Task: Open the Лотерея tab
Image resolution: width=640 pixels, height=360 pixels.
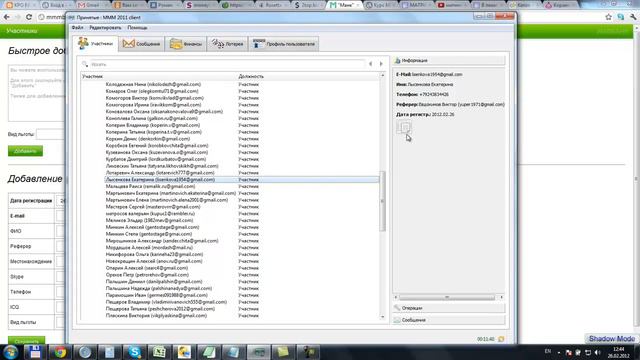Action: [x=227, y=44]
